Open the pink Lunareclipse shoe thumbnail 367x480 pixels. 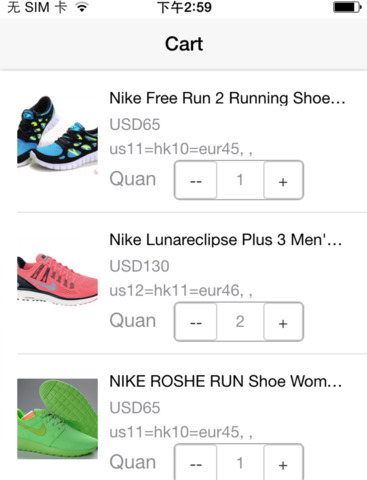click(x=57, y=278)
